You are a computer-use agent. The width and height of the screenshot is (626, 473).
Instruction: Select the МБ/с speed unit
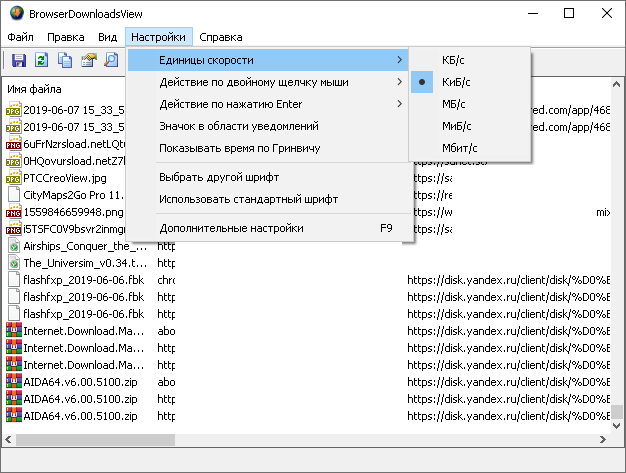coord(470,104)
